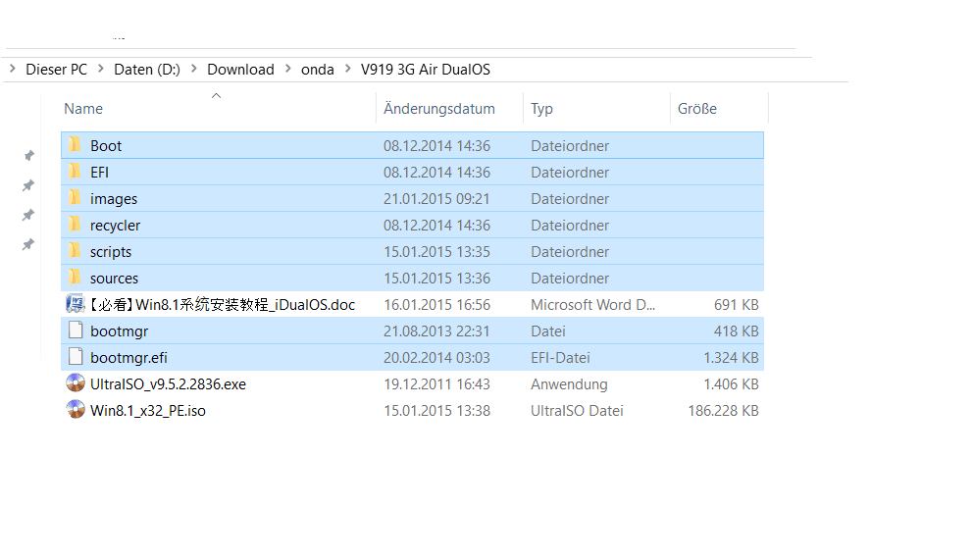973x560 pixels.
Task: Click the first pin icon in sidebar
Action: pyautogui.click(x=28, y=155)
